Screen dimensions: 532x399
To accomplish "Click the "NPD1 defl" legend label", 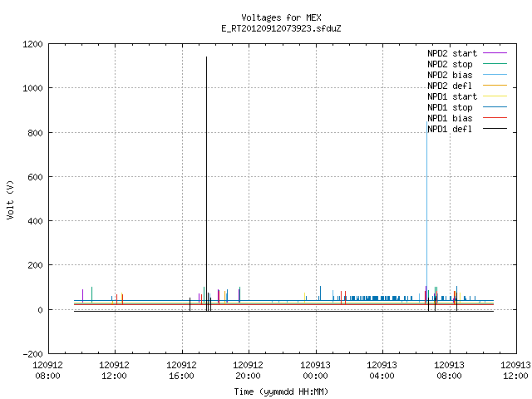I will tap(450, 130).
